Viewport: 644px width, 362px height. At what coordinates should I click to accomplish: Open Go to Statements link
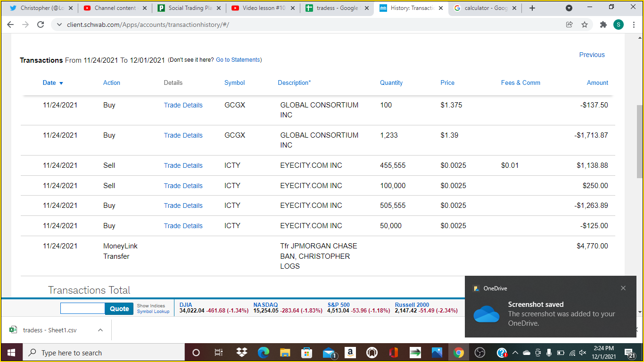pyautogui.click(x=239, y=60)
